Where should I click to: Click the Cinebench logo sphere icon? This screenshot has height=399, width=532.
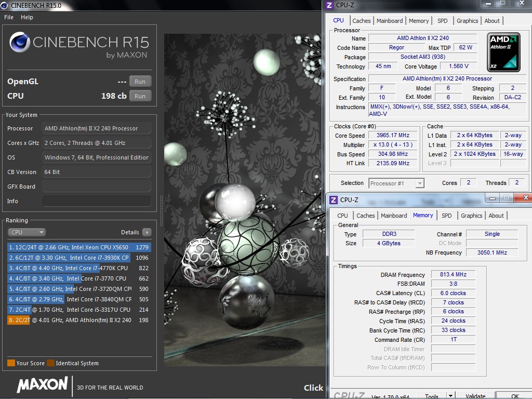[20, 42]
